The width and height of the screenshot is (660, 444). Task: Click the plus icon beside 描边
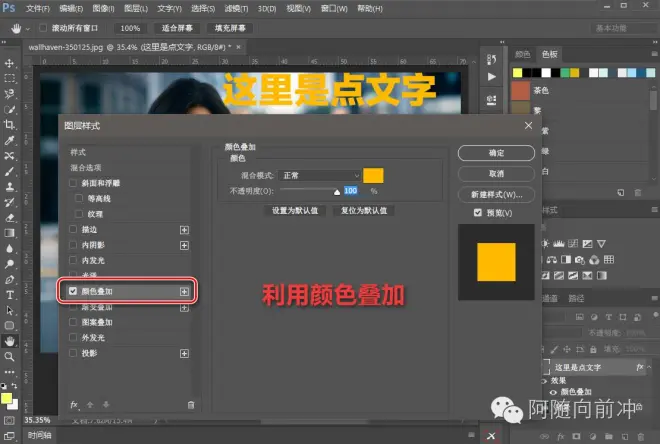[184, 230]
